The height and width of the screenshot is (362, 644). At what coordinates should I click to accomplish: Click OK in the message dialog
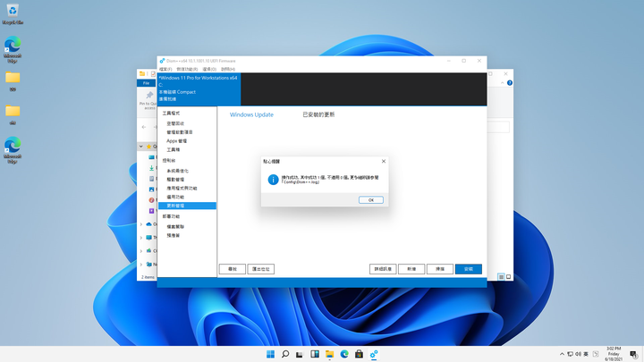point(371,200)
